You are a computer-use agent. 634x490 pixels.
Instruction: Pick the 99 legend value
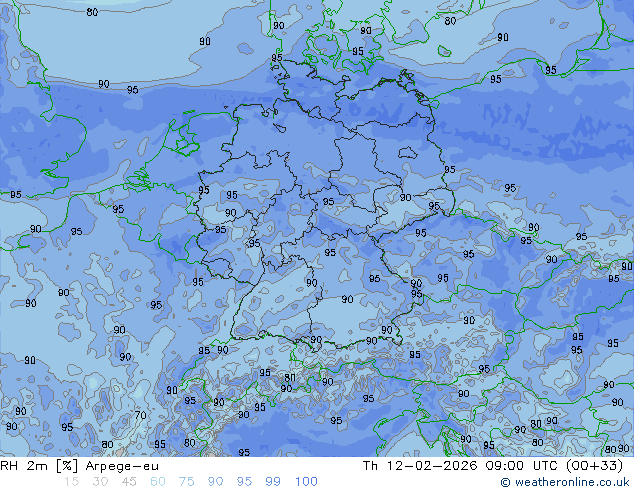[273, 482]
